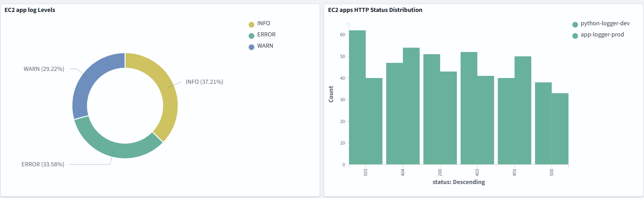Click the 200 label on the x-axis
644x198 pixels.
click(440, 172)
